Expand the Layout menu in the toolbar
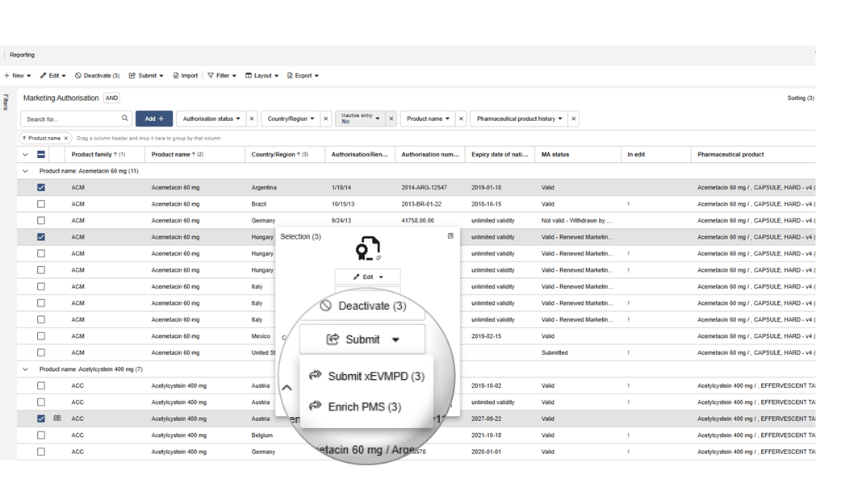 point(262,75)
